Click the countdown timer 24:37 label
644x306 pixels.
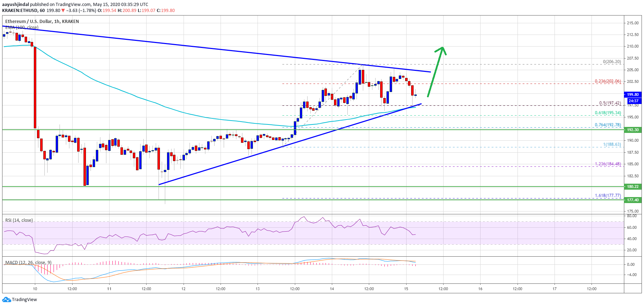(633, 101)
